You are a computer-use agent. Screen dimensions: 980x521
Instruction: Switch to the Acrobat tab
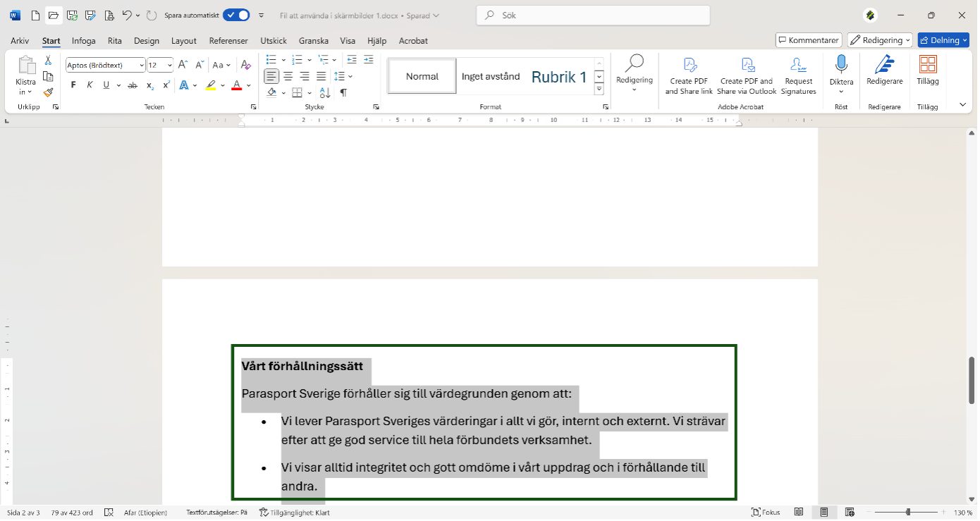(413, 41)
